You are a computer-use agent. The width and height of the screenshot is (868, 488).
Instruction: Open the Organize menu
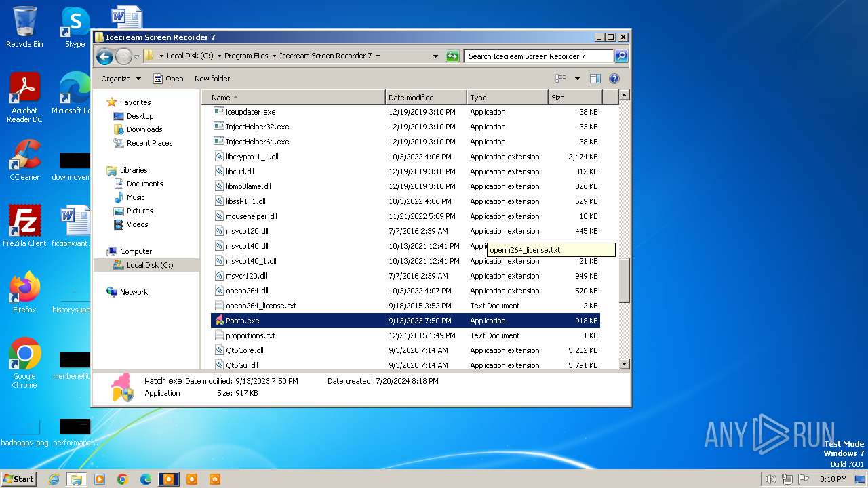[121, 79]
